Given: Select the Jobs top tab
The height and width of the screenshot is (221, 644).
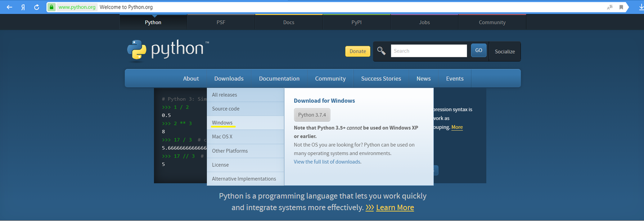Looking at the screenshot, I should tap(425, 23).
